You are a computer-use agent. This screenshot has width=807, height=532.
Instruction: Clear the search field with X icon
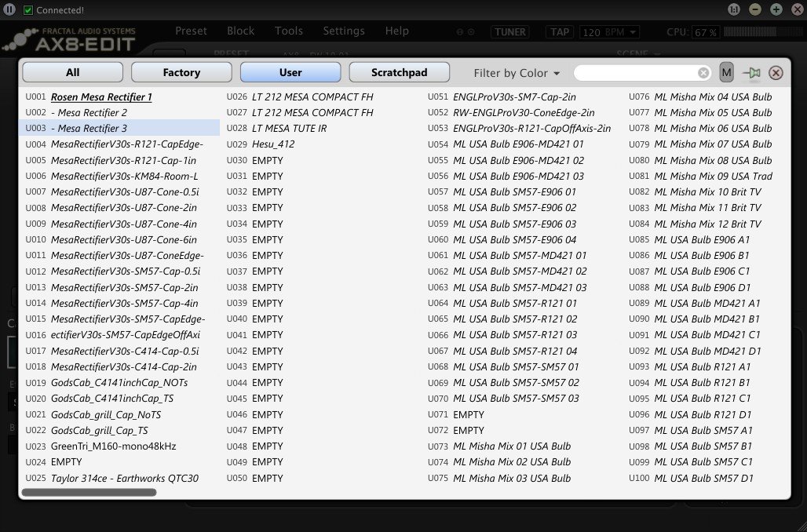(x=703, y=73)
